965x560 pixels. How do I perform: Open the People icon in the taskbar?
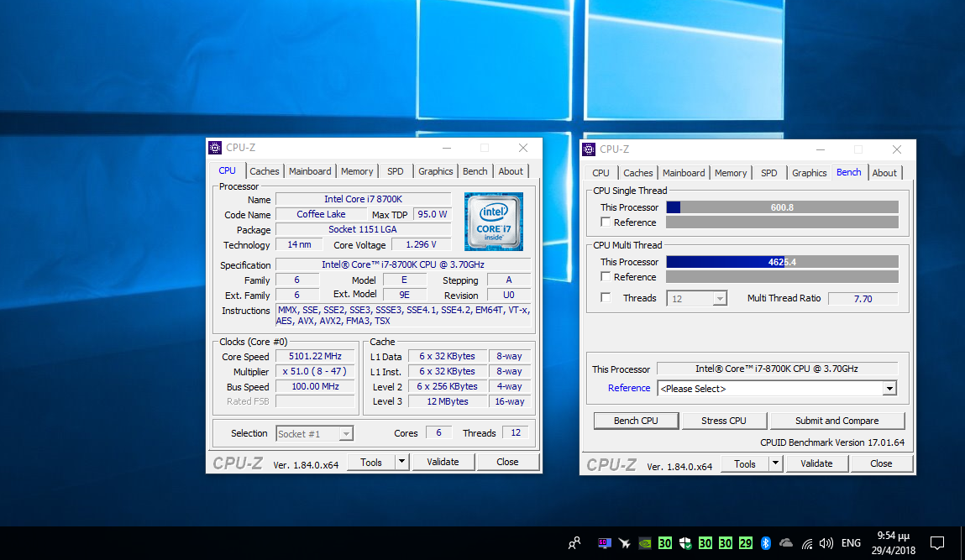pos(574,542)
